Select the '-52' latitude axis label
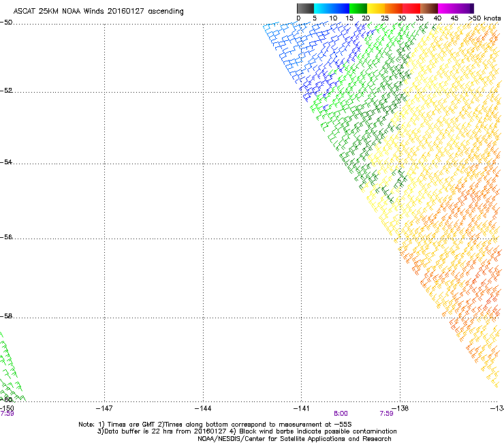 6,91
